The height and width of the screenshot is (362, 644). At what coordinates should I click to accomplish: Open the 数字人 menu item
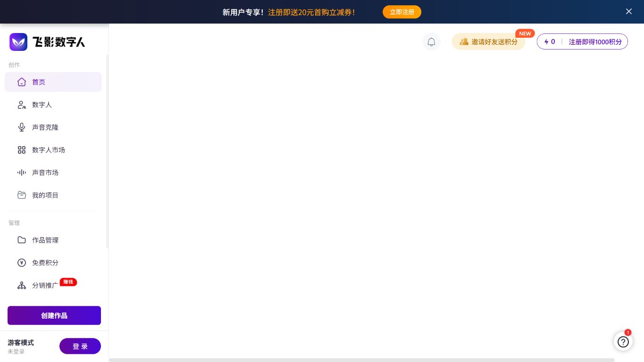[x=53, y=105]
